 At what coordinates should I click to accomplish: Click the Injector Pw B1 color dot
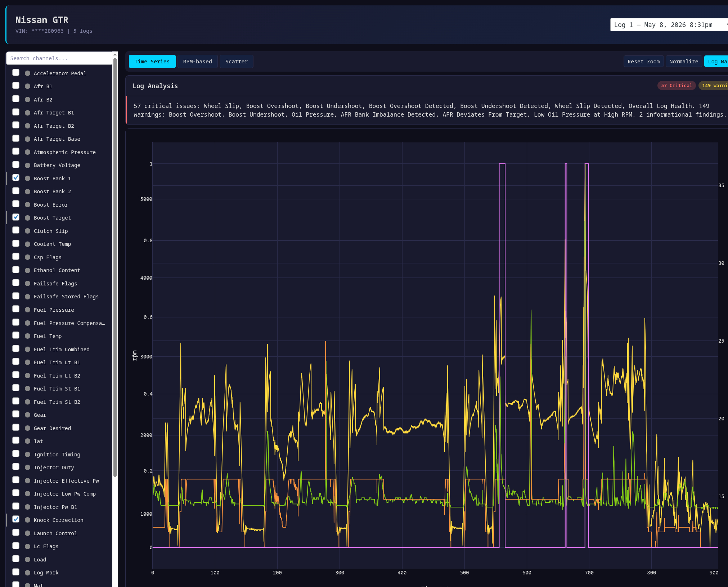tap(27, 507)
